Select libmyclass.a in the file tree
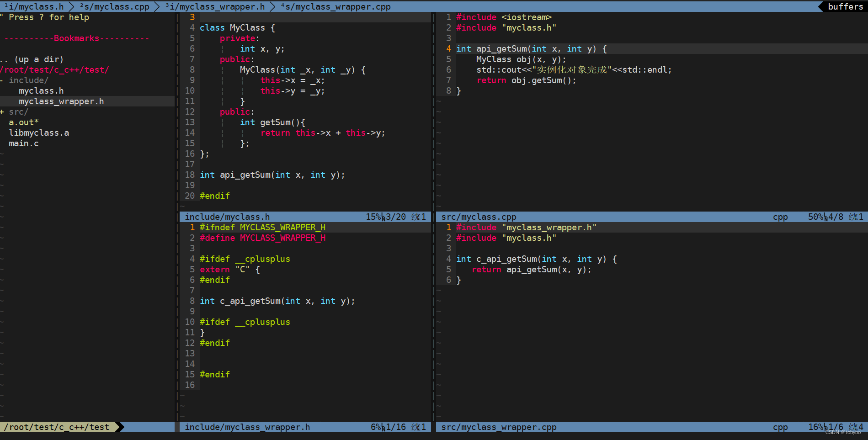868x440 pixels. [39, 133]
